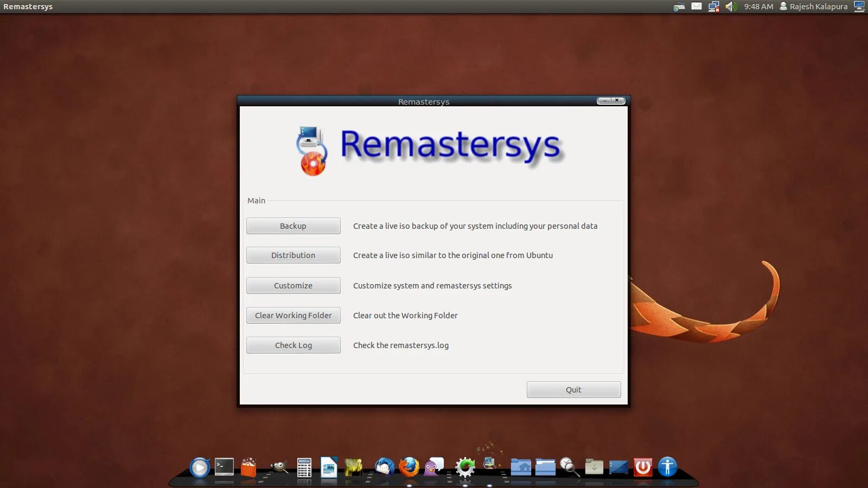Open the file search magnifier dock icon
This screenshot has height=488, width=868.
click(570, 467)
